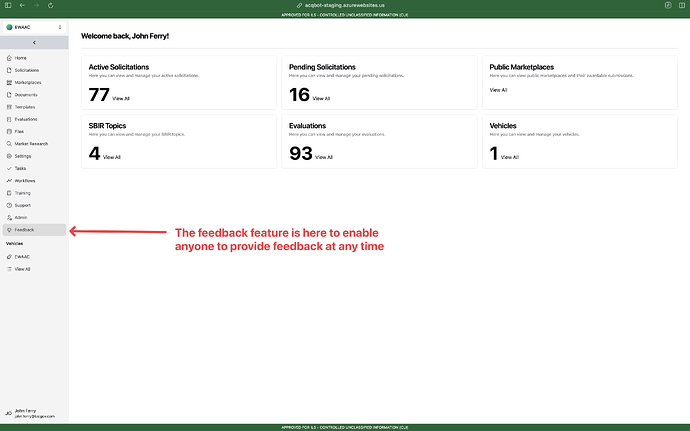
Task: Click the Vehicles section label in the sidebar
Action: click(15, 243)
